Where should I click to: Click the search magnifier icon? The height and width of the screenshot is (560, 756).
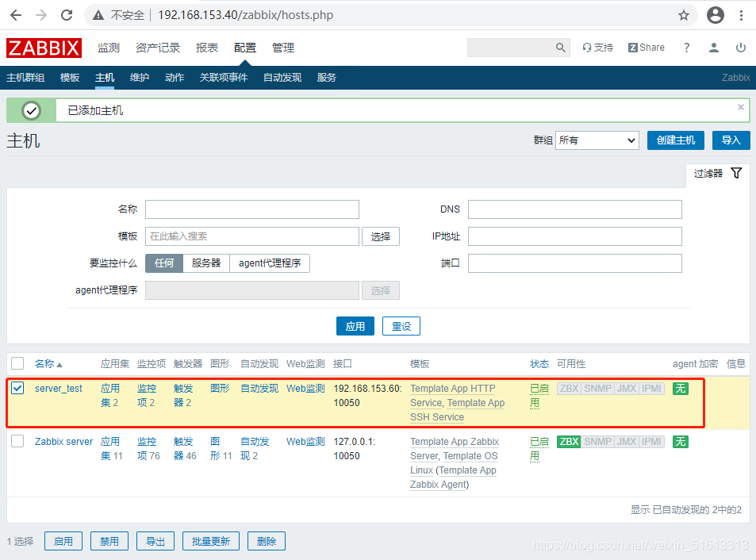pyautogui.click(x=560, y=48)
